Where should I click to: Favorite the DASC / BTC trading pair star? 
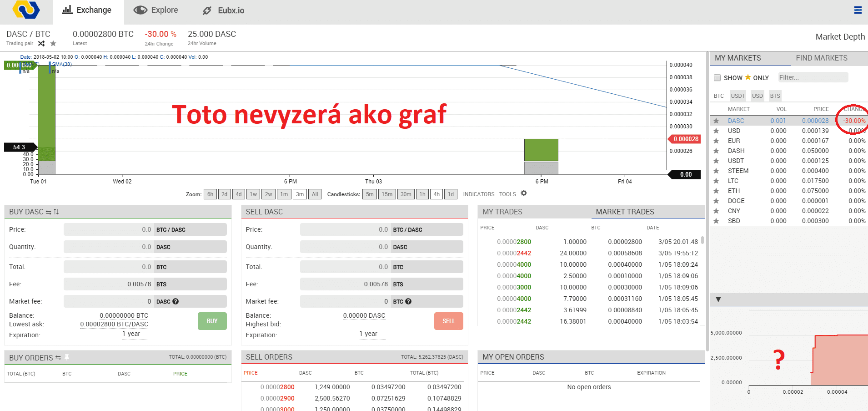53,44
